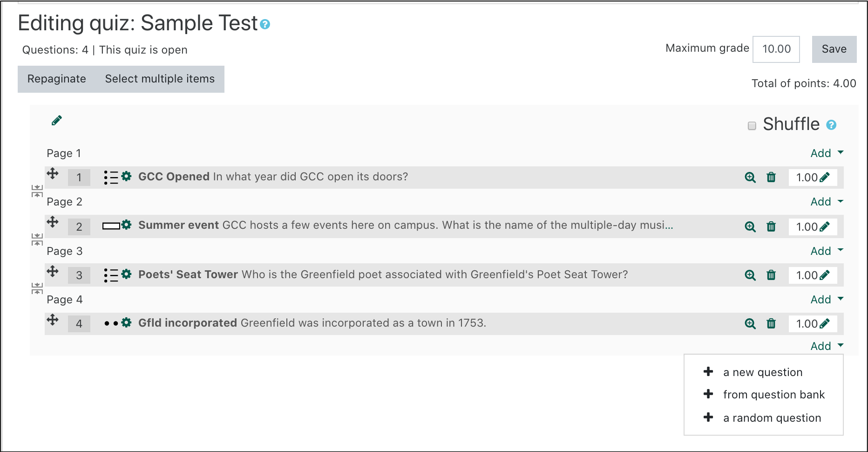Enable the Shuffle checkbox
Screen dimensions: 868x452
click(752, 125)
